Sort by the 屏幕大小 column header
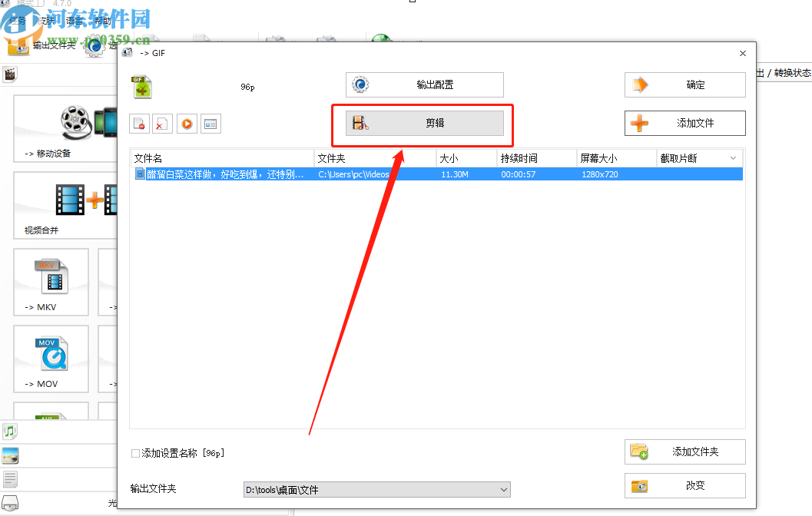 [617, 158]
